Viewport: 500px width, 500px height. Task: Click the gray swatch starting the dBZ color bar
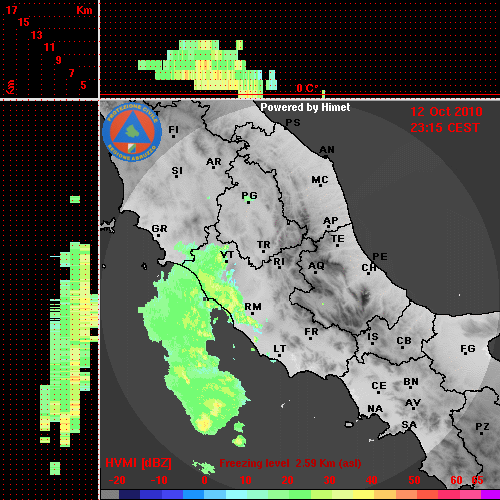(x=110, y=494)
